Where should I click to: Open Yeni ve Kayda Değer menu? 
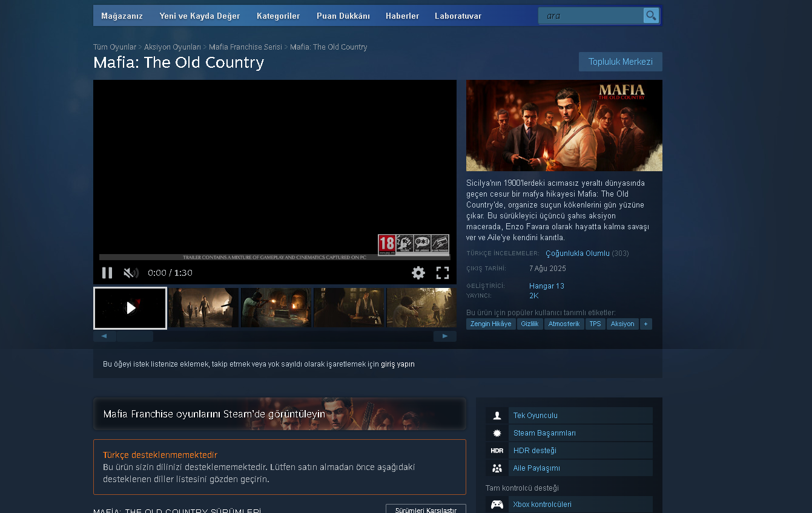tap(200, 16)
